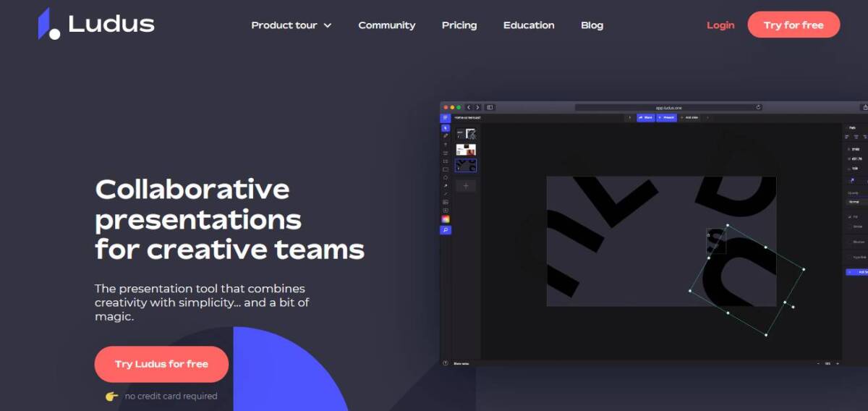Expand the Product tour menu chevron

328,25
